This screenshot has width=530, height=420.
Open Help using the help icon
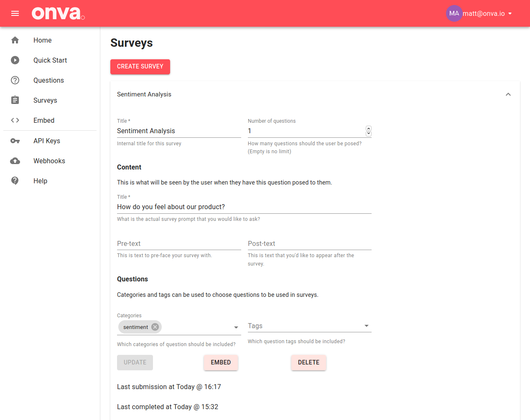15,181
